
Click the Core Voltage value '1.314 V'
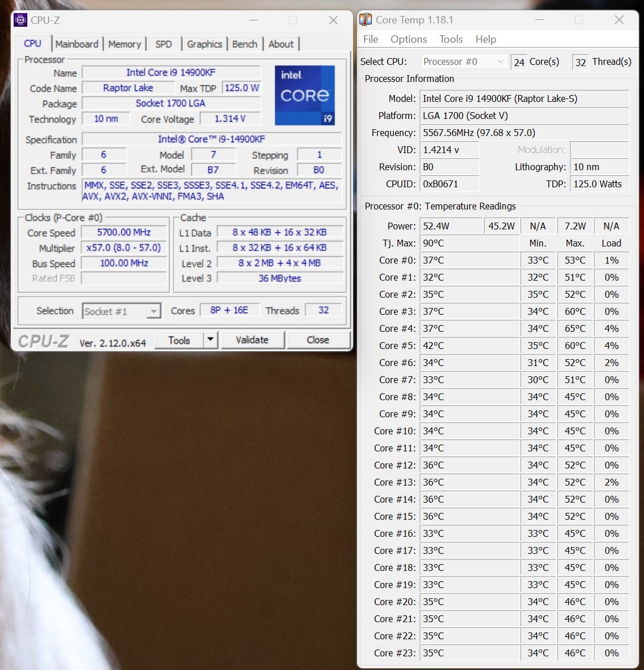[230, 119]
